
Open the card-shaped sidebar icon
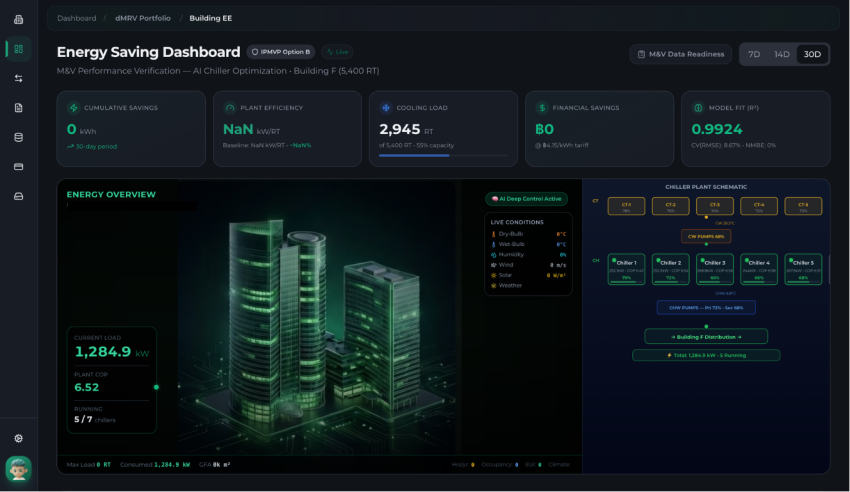[x=18, y=167]
